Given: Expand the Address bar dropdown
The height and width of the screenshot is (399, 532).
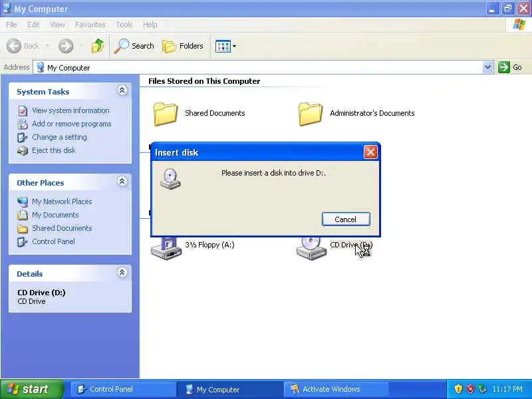Looking at the screenshot, I should [x=487, y=67].
